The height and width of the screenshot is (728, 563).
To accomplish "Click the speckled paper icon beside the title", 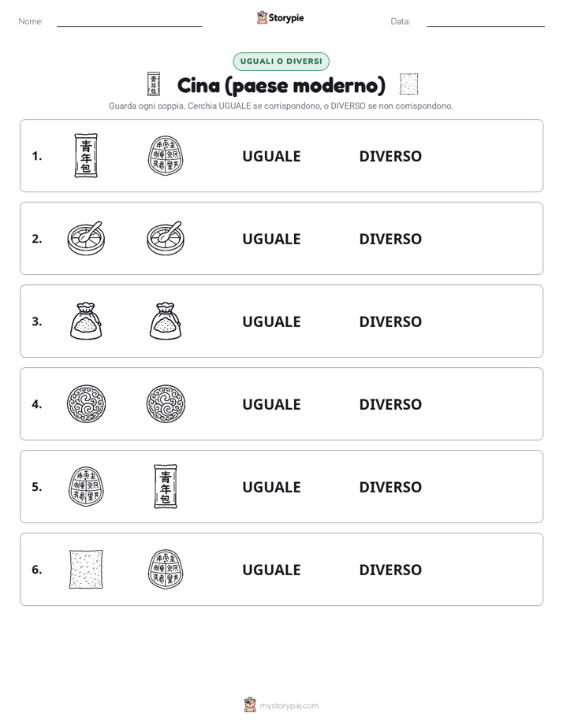I will click(408, 84).
